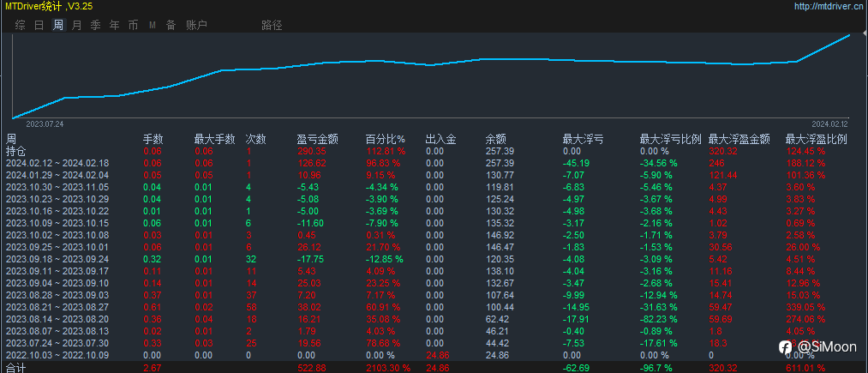Viewport: 868px width, 373px height.
Task: Open the 日 daily statistics tab
Action: click(39, 25)
